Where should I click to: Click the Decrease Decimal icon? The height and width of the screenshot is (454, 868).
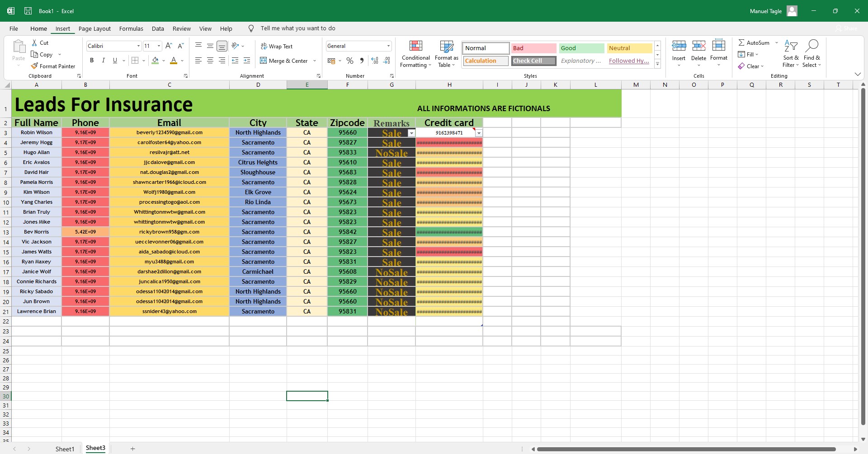387,60
